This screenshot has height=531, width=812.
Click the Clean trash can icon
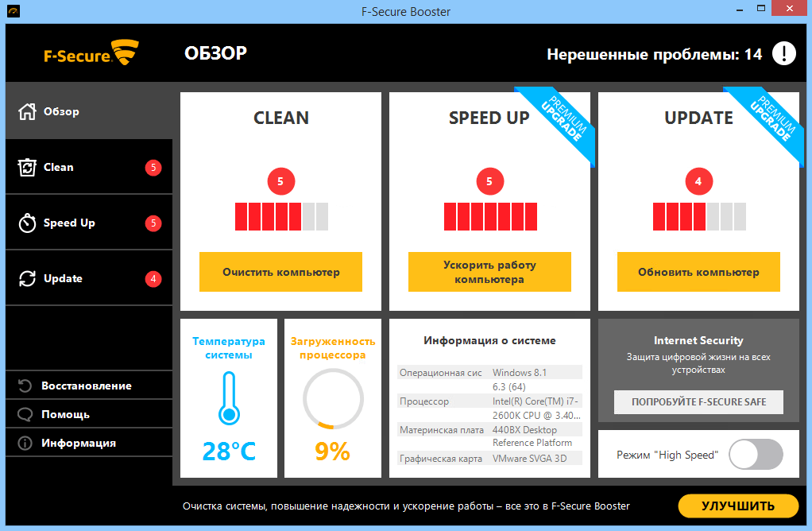27,167
